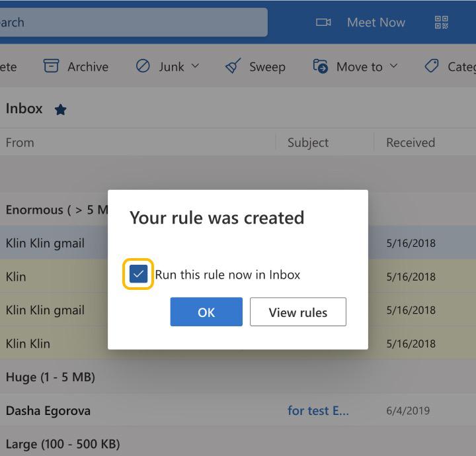476x456 pixels.
Task: Click the Sweep toolbar label
Action: click(268, 68)
